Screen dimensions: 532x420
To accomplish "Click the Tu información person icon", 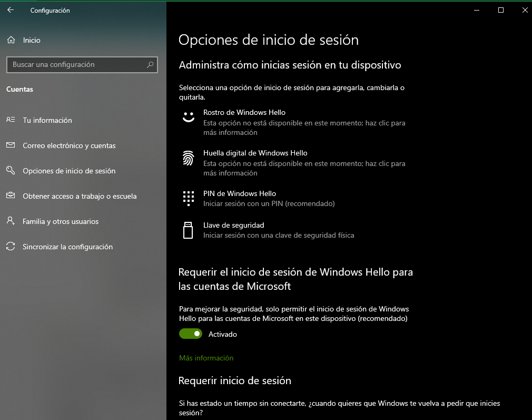I will pyautogui.click(x=11, y=120).
